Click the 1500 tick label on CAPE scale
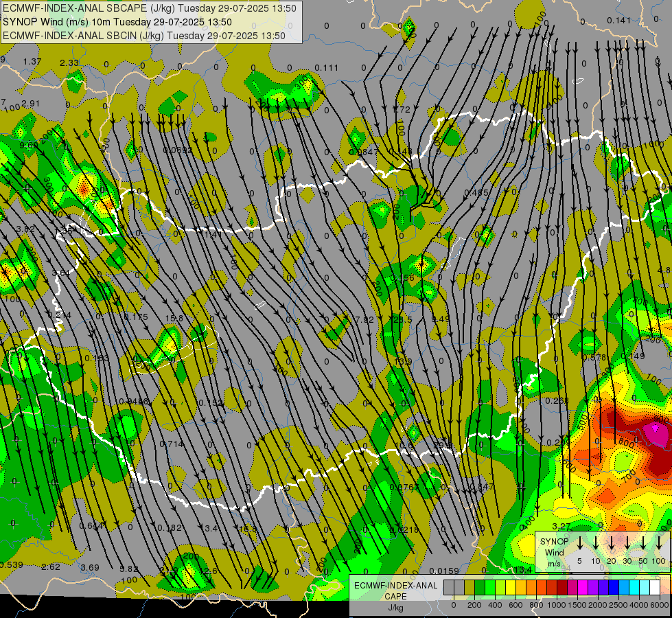672x618 pixels. click(577, 605)
